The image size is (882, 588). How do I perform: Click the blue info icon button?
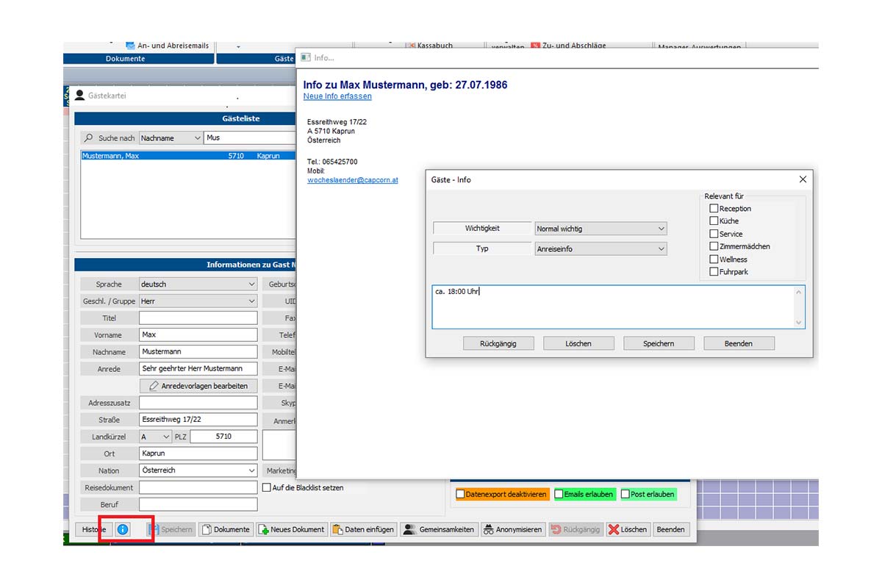point(123,529)
